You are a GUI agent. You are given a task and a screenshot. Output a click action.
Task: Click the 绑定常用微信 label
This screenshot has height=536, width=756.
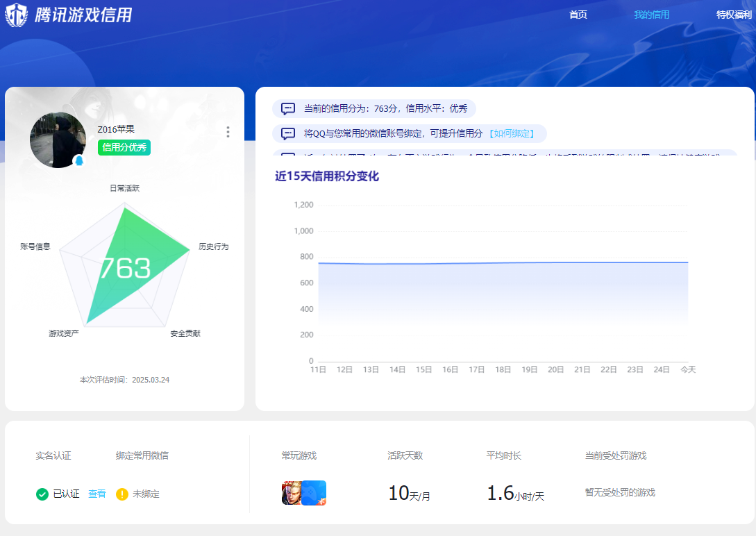click(142, 455)
